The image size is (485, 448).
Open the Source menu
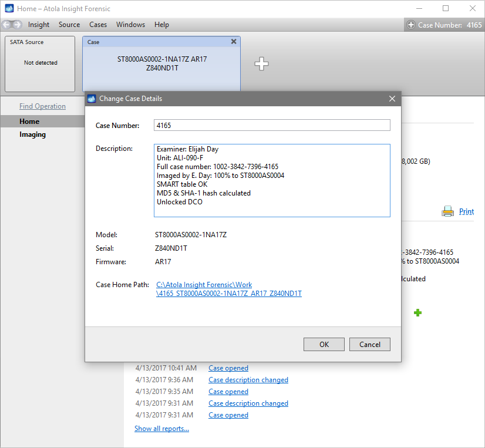click(69, 25)
